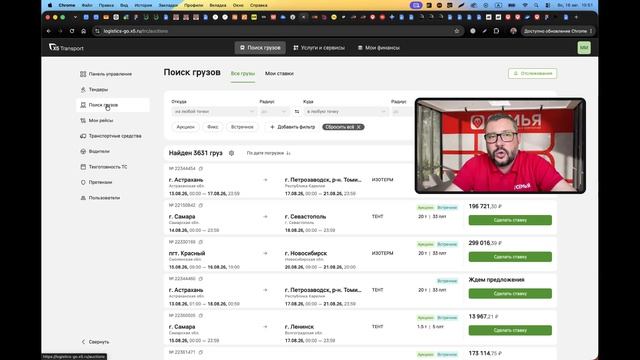Open the green user avatar menu
This screenshot has width=640, height=360.
(584, 48)
